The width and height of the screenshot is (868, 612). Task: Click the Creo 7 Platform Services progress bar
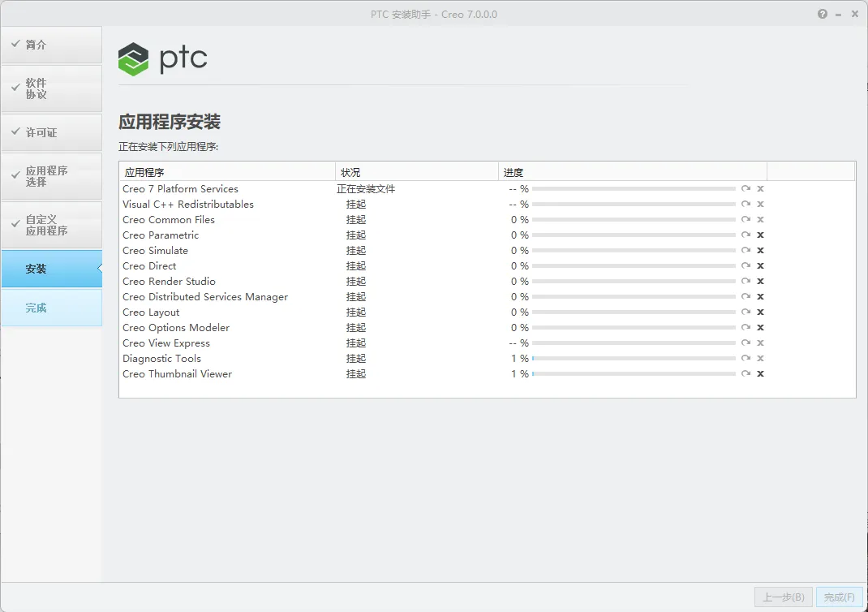click(634, 189)
